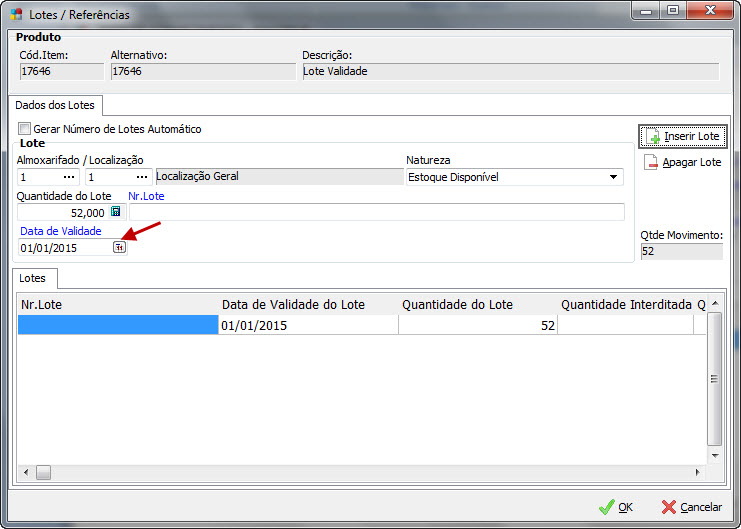Select the highlighted Nr.Lote cell in grid

(118, 325)
